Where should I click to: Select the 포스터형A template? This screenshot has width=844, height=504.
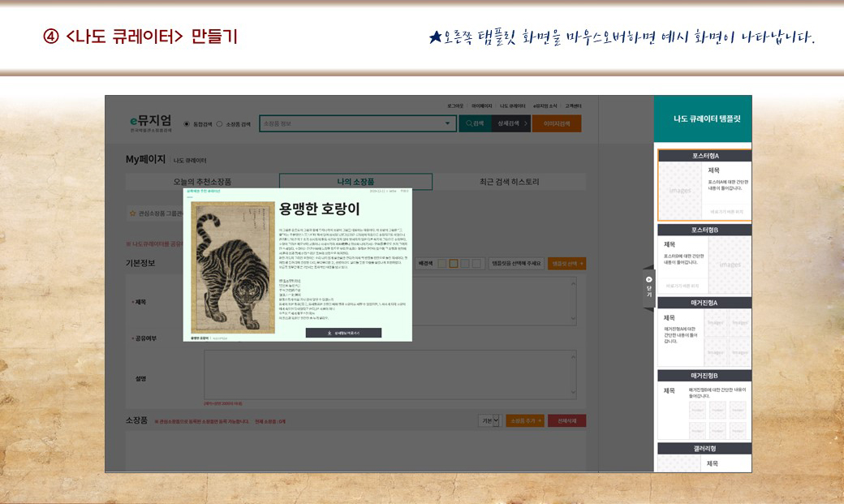point(704,185)
